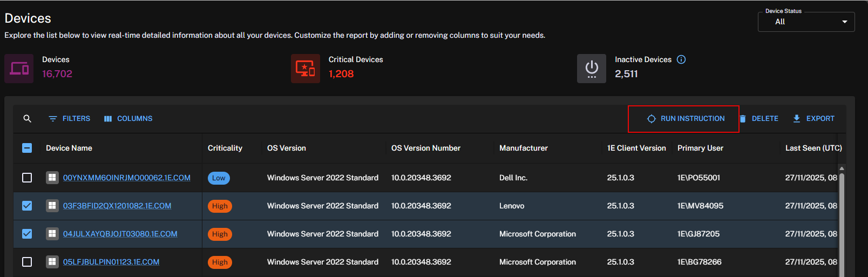Sort by the Criticality column header
Viewport: 868px width, 277px height.
(225, 148)
